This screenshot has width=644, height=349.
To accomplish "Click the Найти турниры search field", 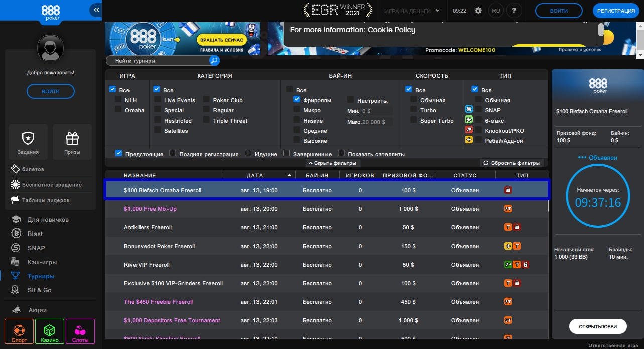I will 158,61.
